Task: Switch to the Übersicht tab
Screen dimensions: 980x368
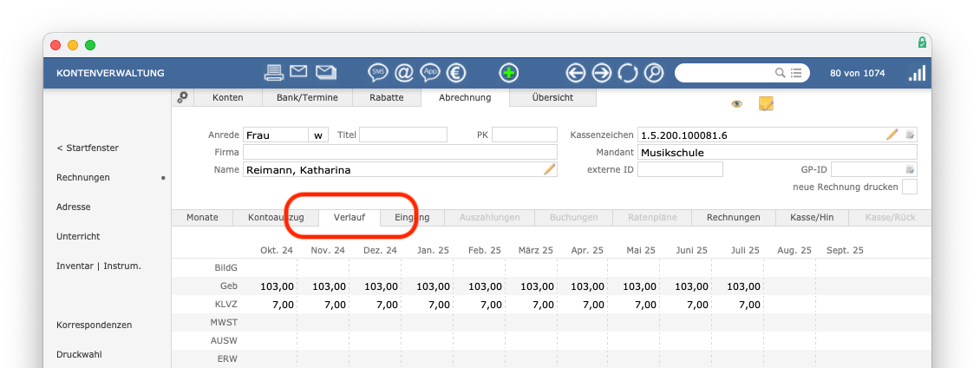Action: pyautogui.click(x=552, y=97)
